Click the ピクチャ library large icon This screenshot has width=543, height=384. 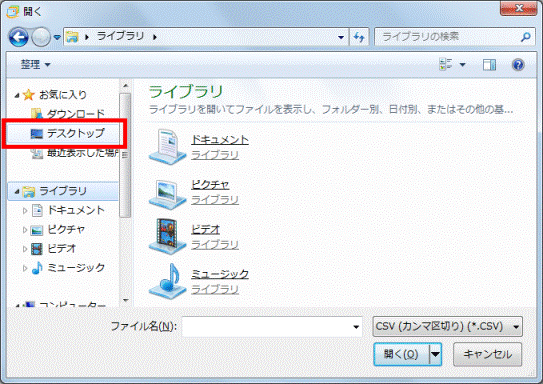[x=167, y=194]
